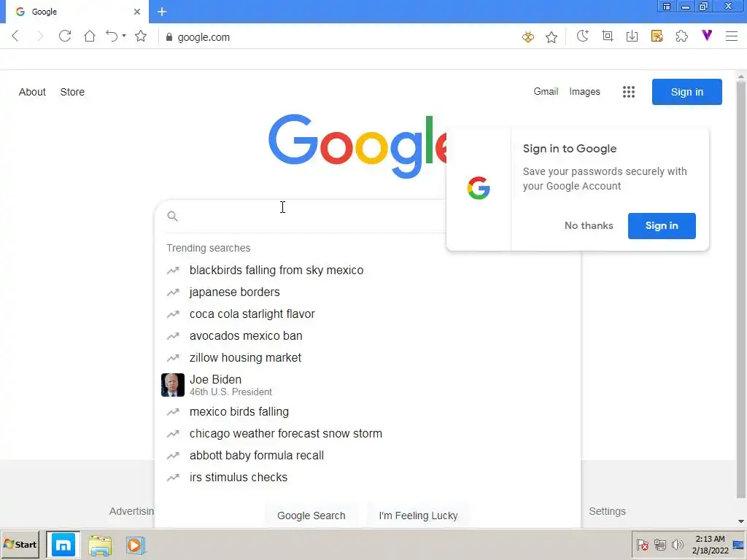This screenshot has height=560, width=747.
Task: Click the Sign in button at page top right
Action: click(687, 92)
